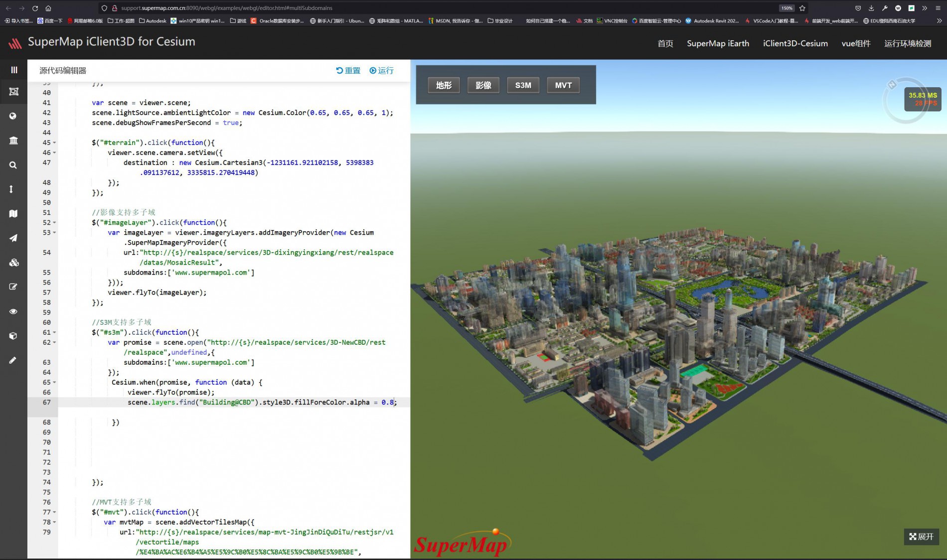The height and width of the screenshot is (560, 947).
Task: Open the magnifier search sidebar category
Action: [13, 165]
